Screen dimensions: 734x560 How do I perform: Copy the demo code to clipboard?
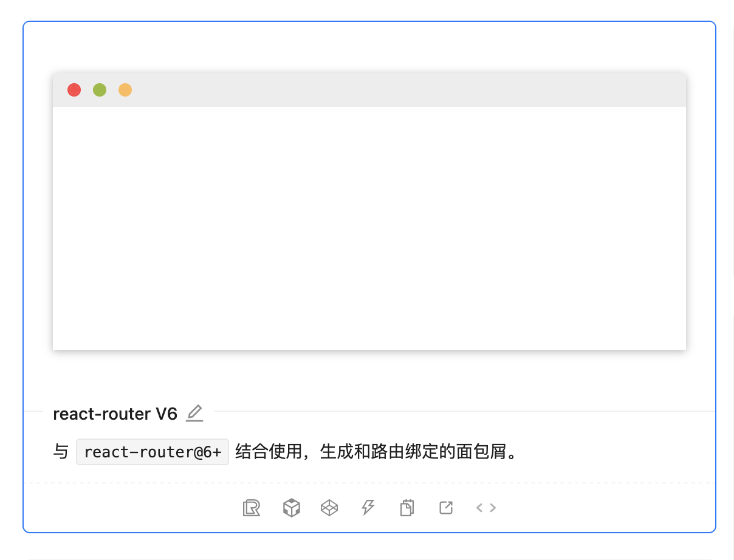[406, 508]
